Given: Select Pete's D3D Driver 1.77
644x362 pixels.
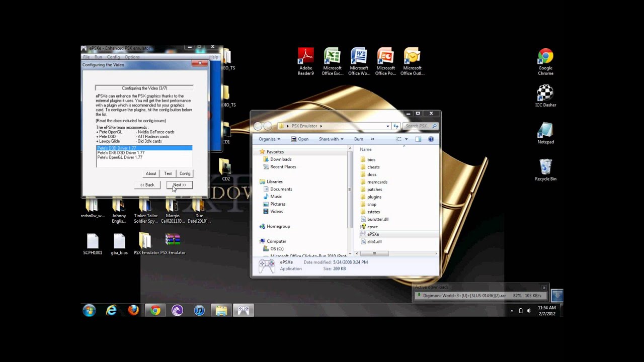Looking at the screenshot, I should (144, 148).
